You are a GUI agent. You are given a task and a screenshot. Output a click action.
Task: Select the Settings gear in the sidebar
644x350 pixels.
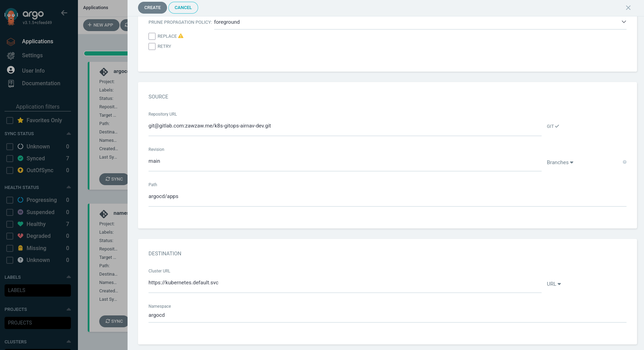(x=11, y=55)
